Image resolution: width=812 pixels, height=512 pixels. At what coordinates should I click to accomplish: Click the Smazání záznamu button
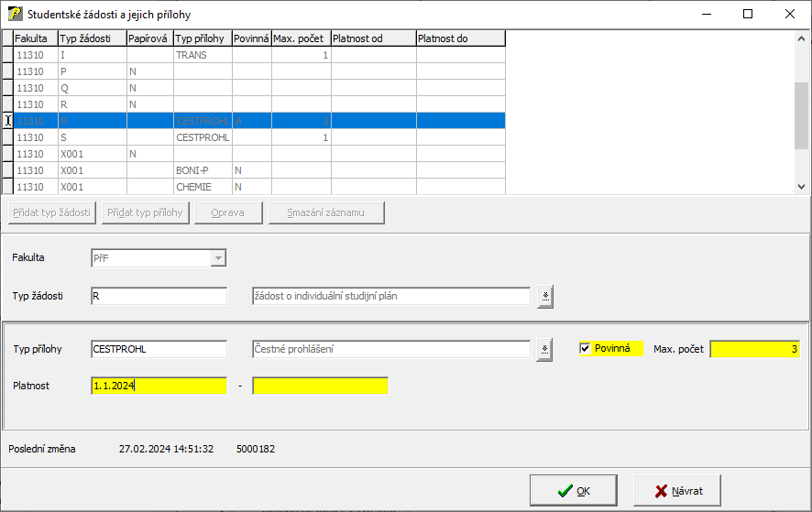pos(326,212)
